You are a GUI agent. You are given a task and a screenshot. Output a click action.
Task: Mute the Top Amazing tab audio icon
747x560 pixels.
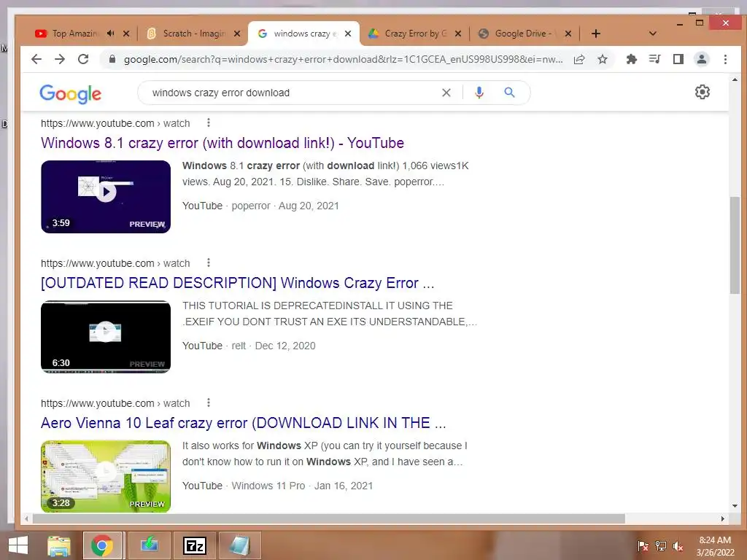pos(111,34)
